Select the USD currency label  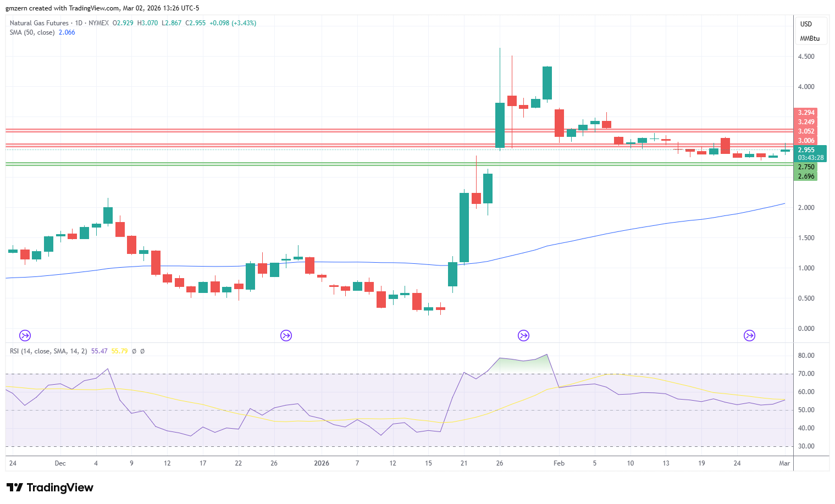pyautogui.click(x=806, y=24)
